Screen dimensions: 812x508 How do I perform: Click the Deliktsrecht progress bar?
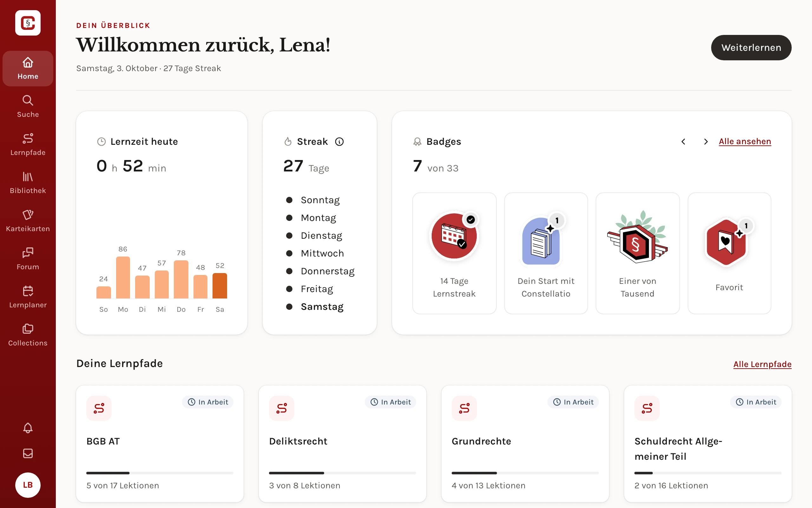pos(342,473)
